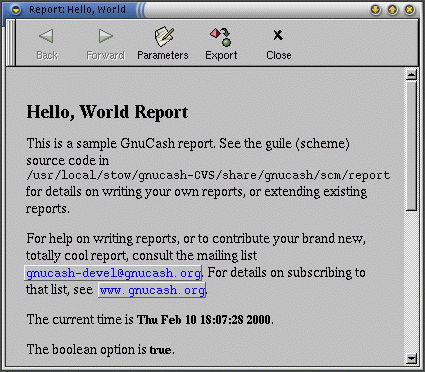This screenshot has height=372, width=425.
Task: Click the title bar up-arrow button
Action: (393, 10)
